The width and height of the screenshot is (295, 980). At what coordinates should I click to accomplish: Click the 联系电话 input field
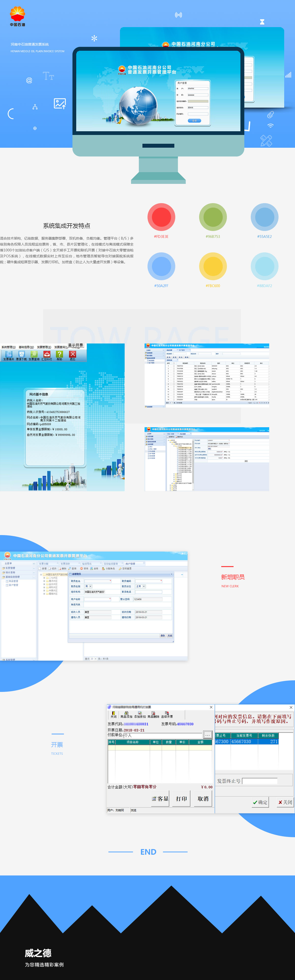148,592
